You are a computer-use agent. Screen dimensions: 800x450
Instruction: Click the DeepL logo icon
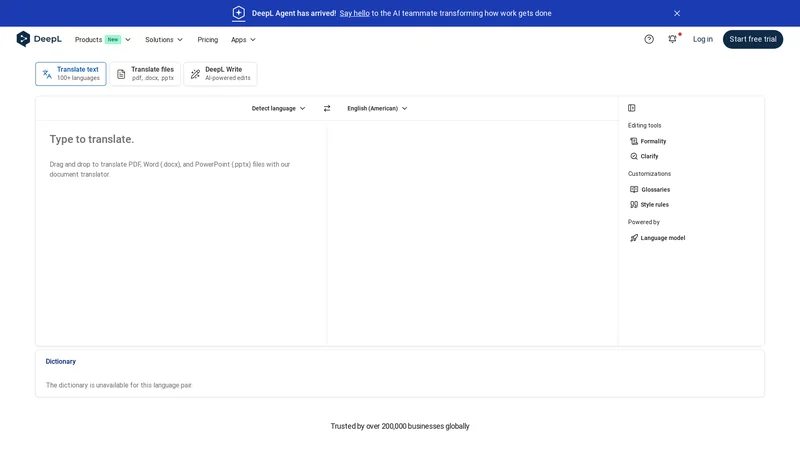pos(23,39)
